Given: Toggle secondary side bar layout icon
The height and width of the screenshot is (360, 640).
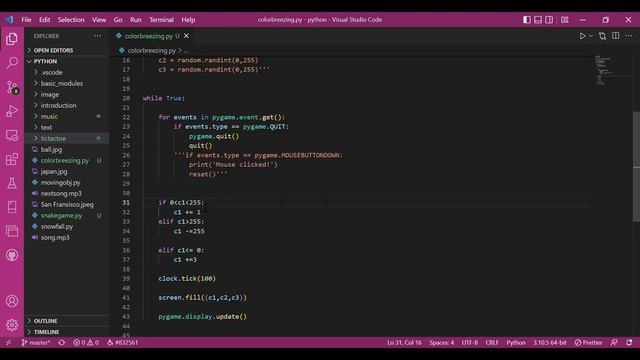Looking at the screenshot, I should (549, 20).
